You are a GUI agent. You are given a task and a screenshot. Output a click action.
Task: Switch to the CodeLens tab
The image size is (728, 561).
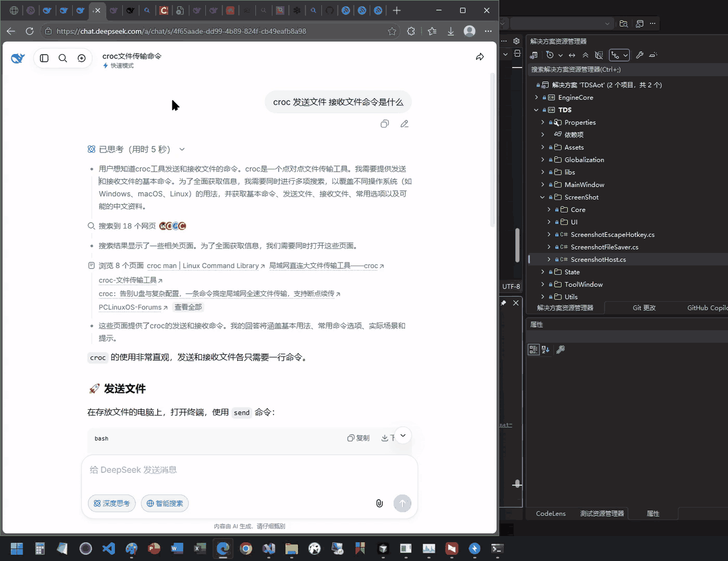click(x=551, y=513)
